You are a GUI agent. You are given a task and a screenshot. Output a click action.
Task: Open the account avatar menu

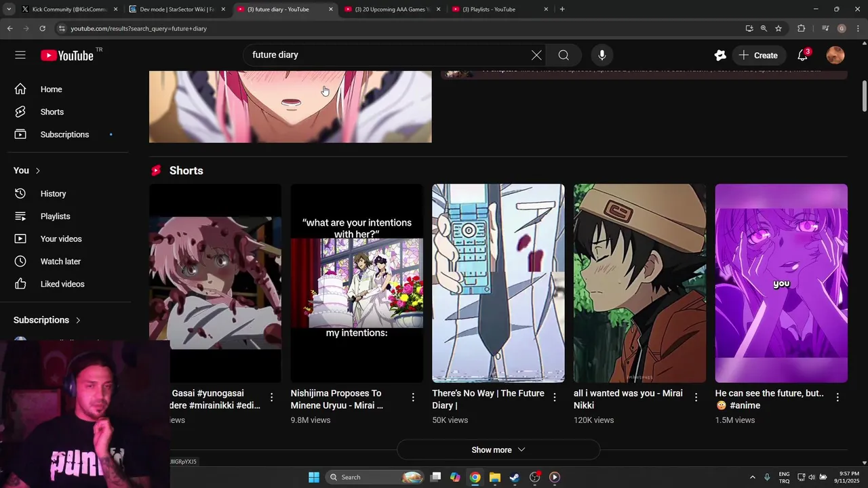click(x=835, y=55)
